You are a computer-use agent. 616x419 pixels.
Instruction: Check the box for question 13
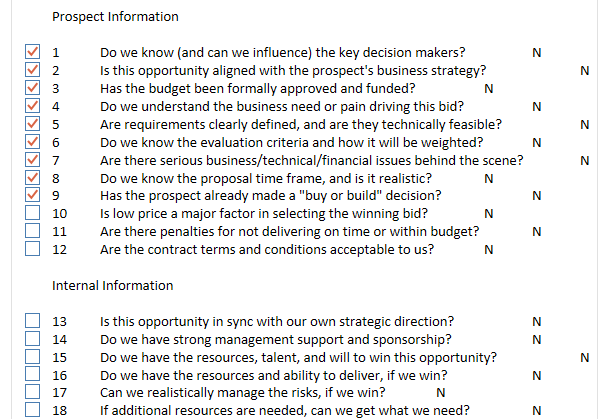pos(33,322)
